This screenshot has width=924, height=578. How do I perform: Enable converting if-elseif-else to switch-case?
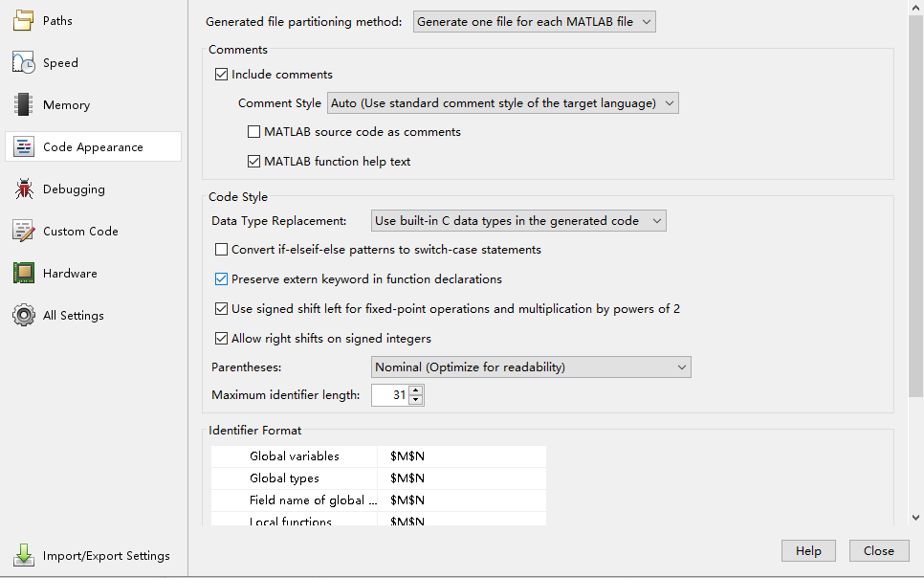click(222, 250)
